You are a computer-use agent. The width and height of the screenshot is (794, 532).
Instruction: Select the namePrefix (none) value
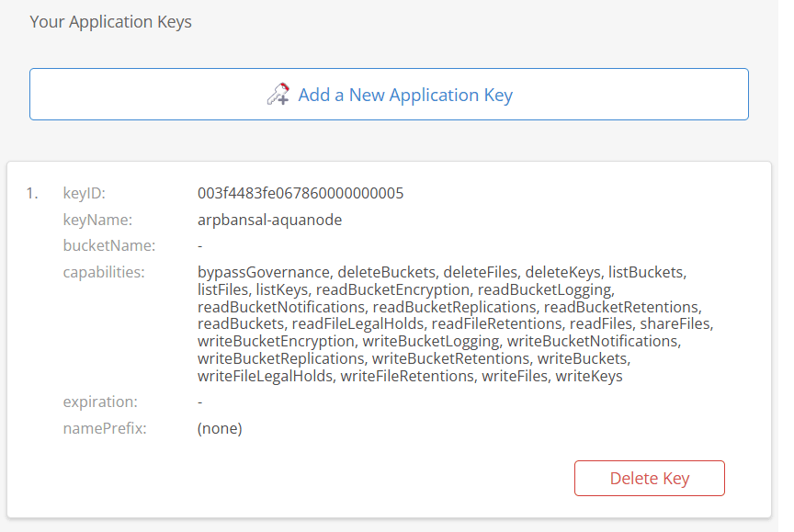click(220, 428)
